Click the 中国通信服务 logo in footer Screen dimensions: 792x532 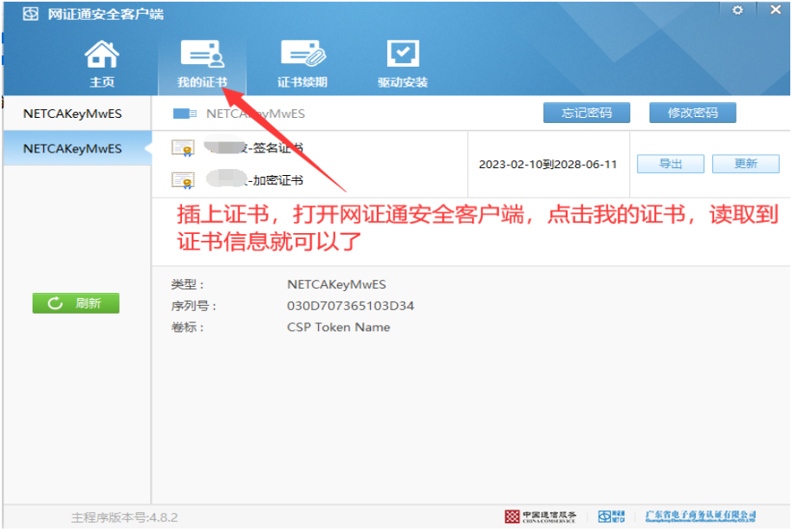click(x=541, y=516)
